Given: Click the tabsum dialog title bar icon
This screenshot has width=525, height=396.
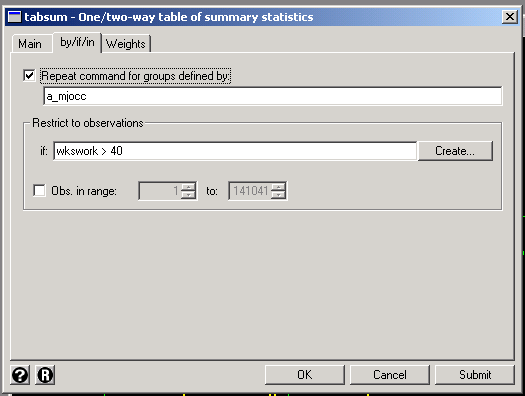Looking at the screenshot, I should pyautogui.click(x=14, y=17).
